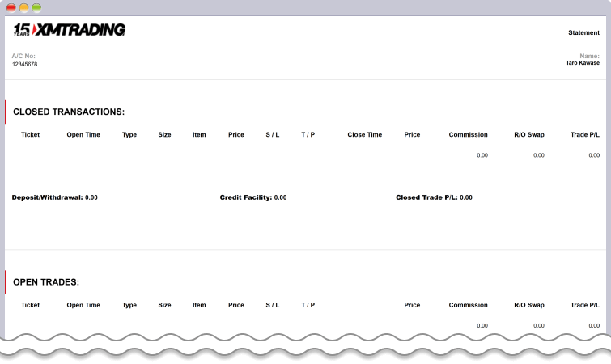The image size is (611, 364).
Task: Click the CLOSED TRANSACTIONS section heading
Action: click(x=69, y=112)
